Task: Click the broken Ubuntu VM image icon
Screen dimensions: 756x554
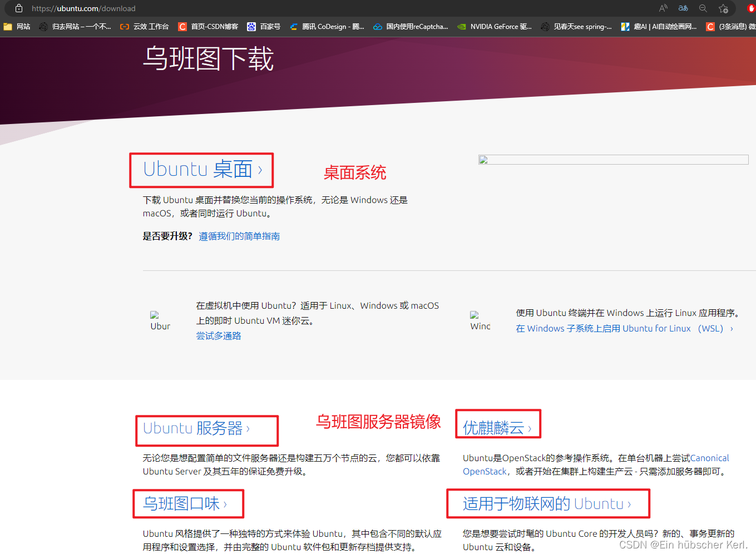Action: click(160, 321)
